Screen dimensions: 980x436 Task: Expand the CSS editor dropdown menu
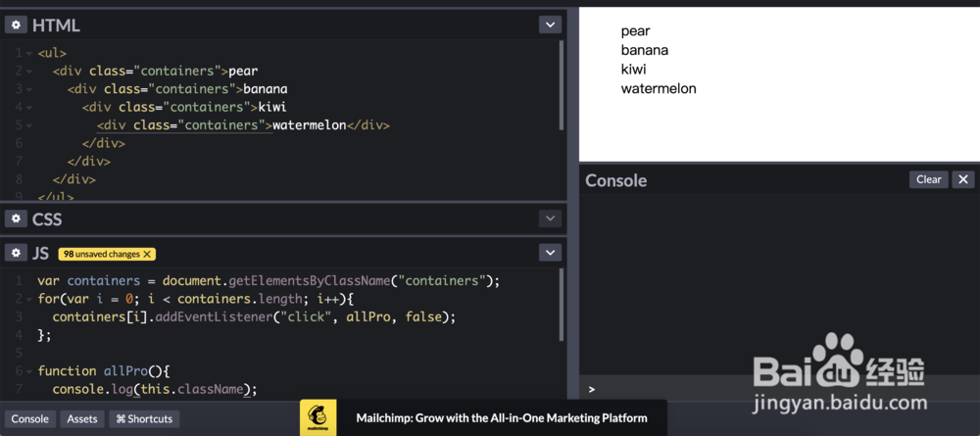[550, 218]
